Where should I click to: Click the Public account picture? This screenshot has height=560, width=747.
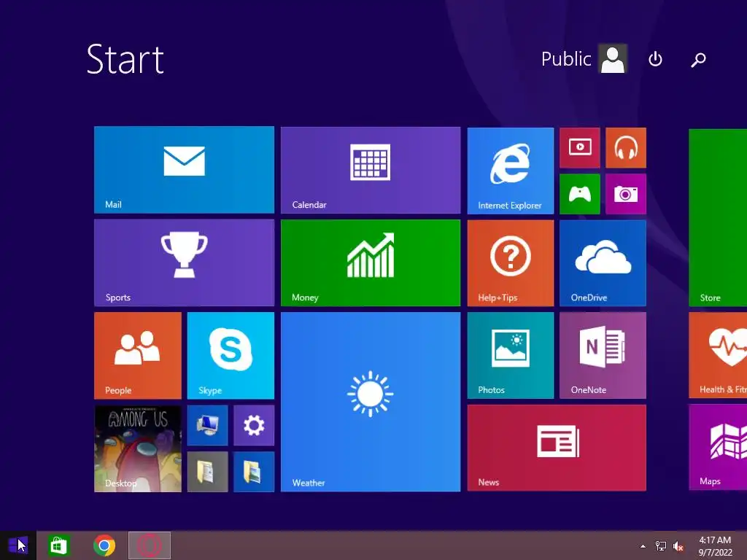click(x=613, y=58)
